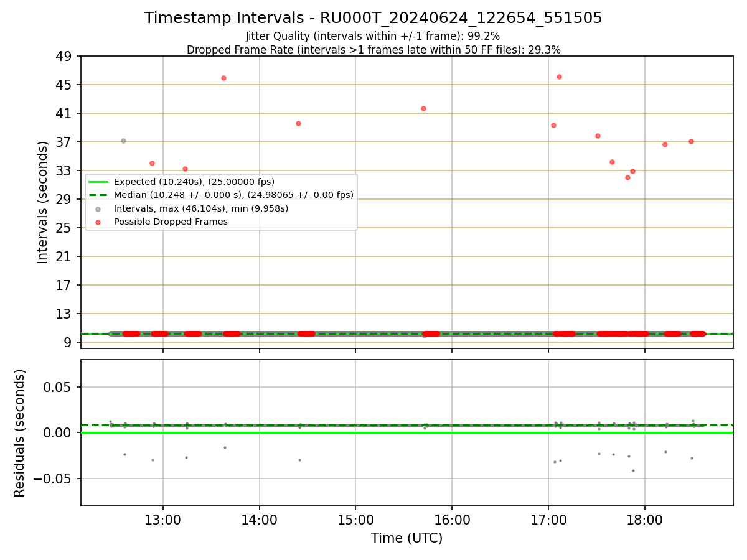Click the red dot marker sample in the legend
747x560 pixels.
pos(98,222)
